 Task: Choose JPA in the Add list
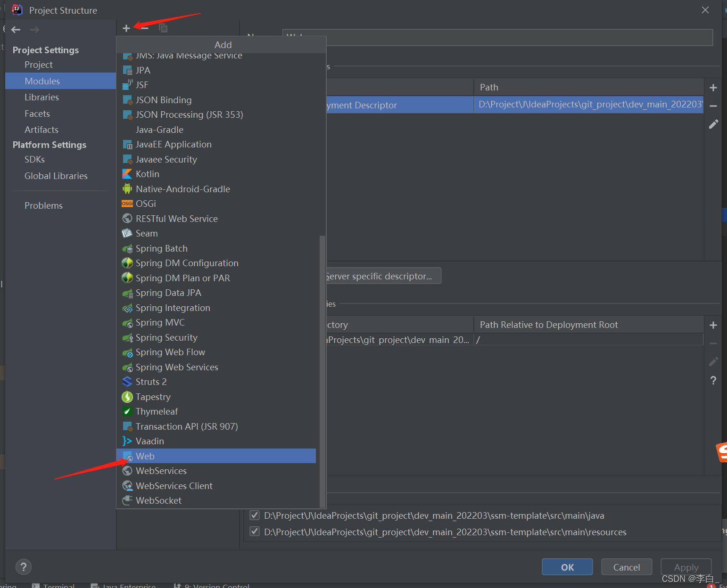(216, 70)
